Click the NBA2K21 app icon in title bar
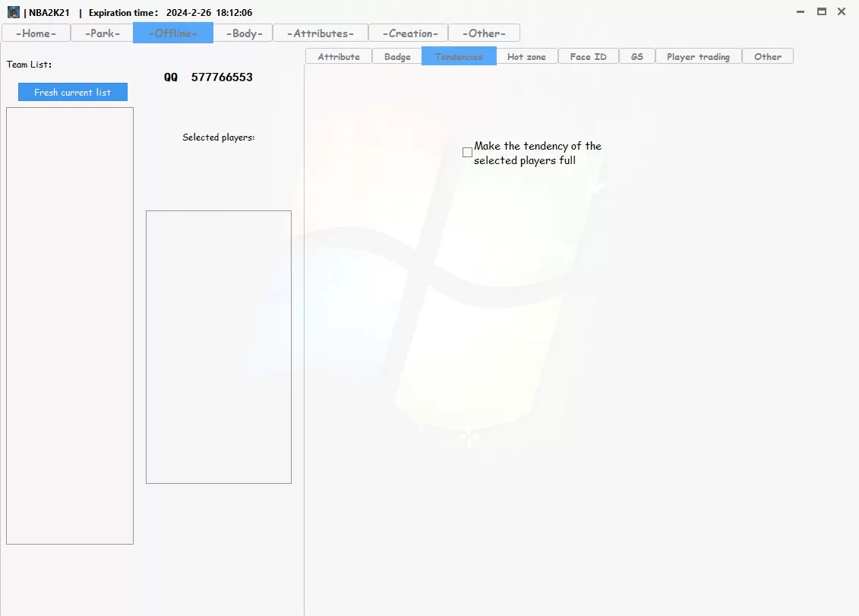This screenshot has height=616, width=859. tap(13, 12)
